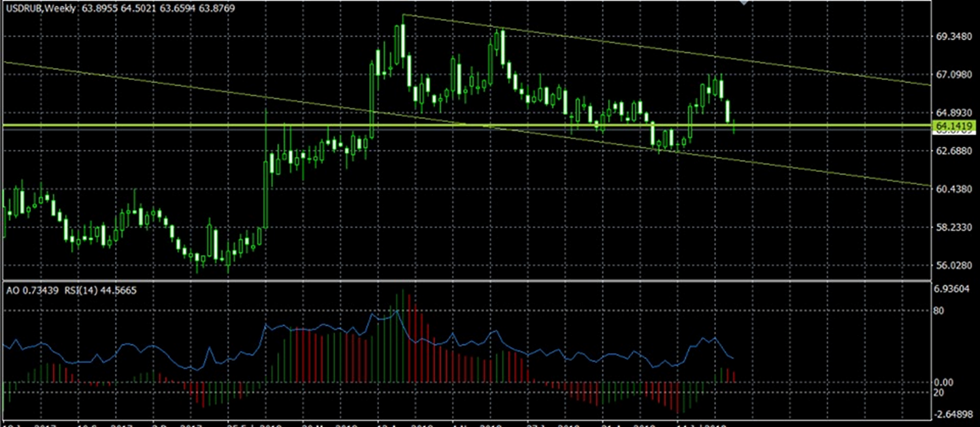Click the 64.8930 price axis label
The image size is (980, 427).
coord(955,112)
